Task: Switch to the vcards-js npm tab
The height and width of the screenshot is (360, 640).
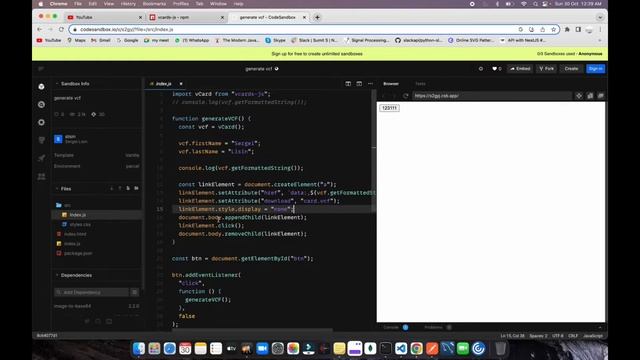Action: [187, 17]
